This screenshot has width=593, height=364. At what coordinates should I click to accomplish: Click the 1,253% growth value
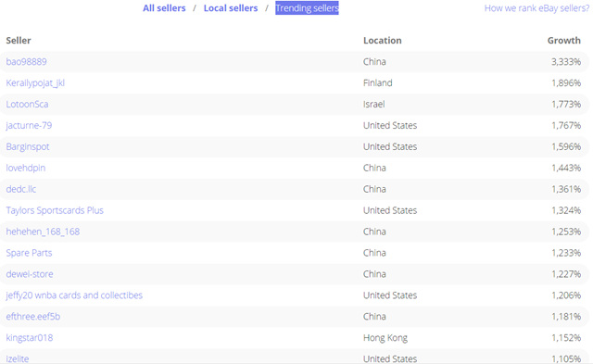(566, 232)
